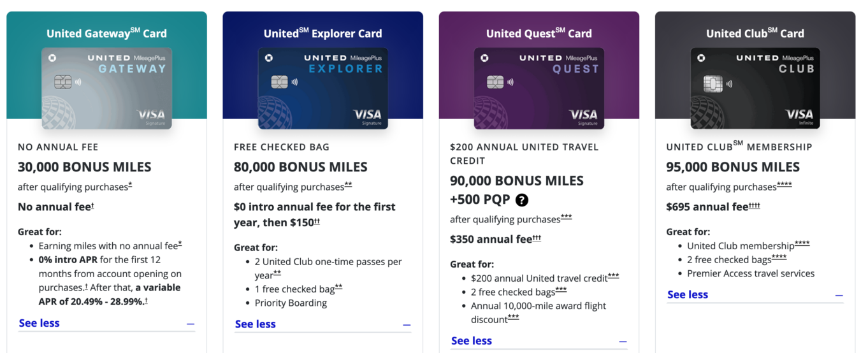Open footnote beside $695 annual fee
The width and height of the screenshot is (868, 353).
[754, 205]
